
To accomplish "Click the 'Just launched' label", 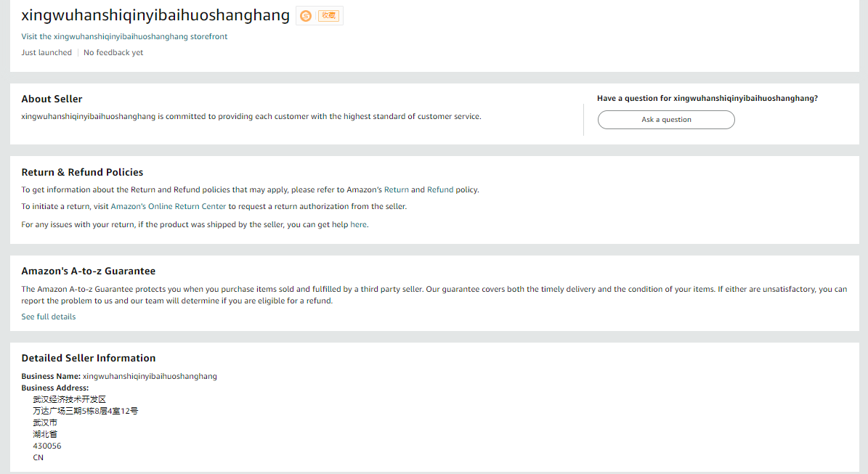I will (46, 52).
